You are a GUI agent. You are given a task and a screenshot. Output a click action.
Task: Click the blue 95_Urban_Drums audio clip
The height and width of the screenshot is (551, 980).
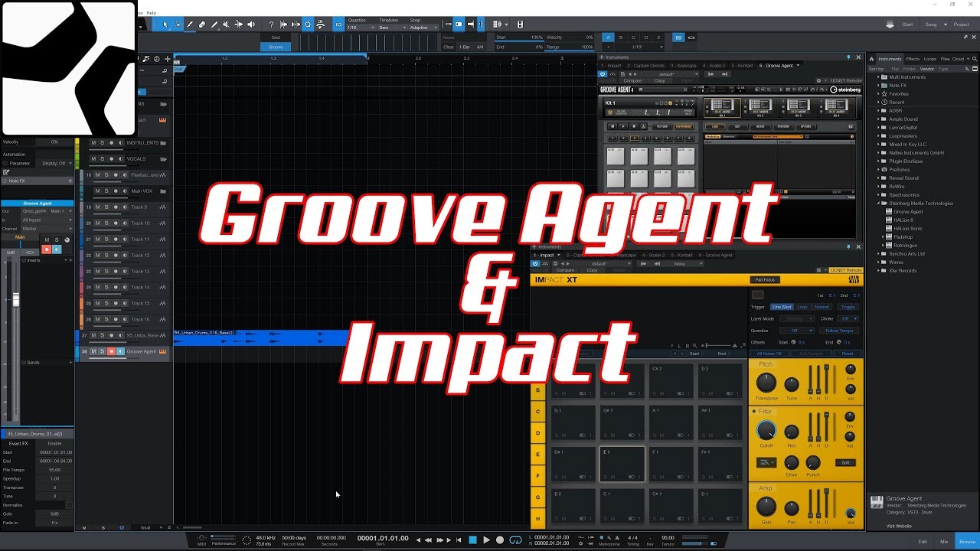pyautogui.click(x=260, y=337)
